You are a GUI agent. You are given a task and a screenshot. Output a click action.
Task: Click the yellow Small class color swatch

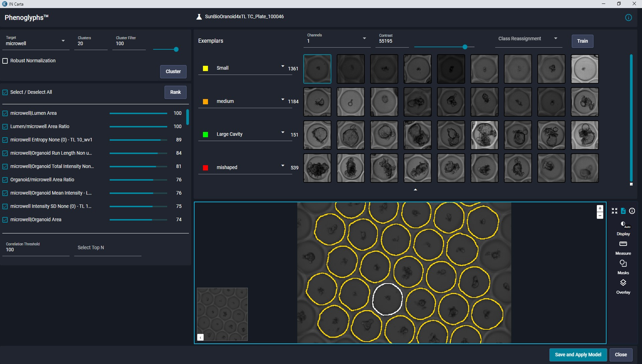[205, 69]
